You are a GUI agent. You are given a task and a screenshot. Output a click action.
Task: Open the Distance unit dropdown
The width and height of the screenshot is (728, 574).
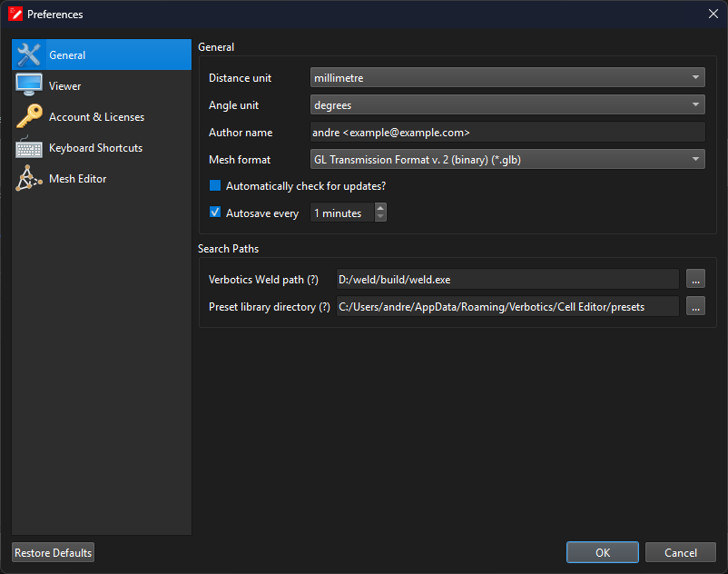[507, 77]
